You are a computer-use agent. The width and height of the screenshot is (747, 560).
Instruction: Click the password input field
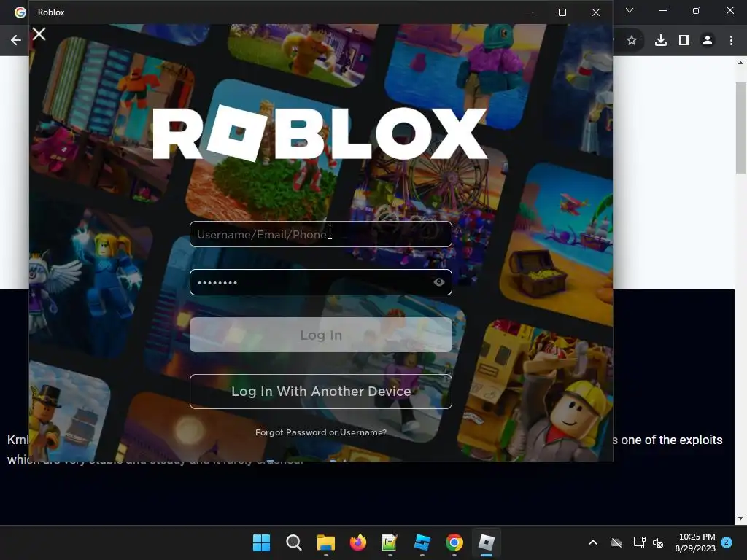click(x=321, y=282)
